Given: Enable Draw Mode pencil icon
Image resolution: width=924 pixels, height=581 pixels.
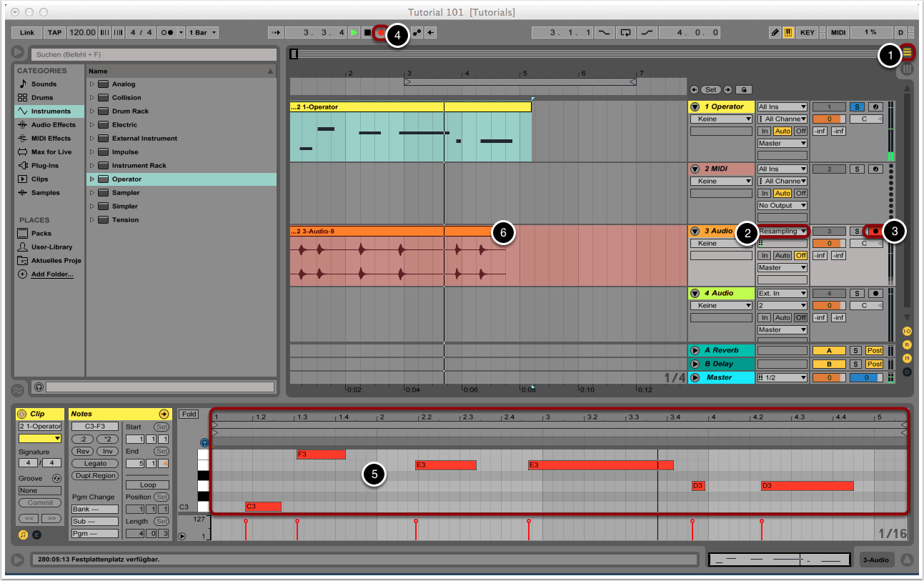Looking at the screenshot, I should (775, 33).
